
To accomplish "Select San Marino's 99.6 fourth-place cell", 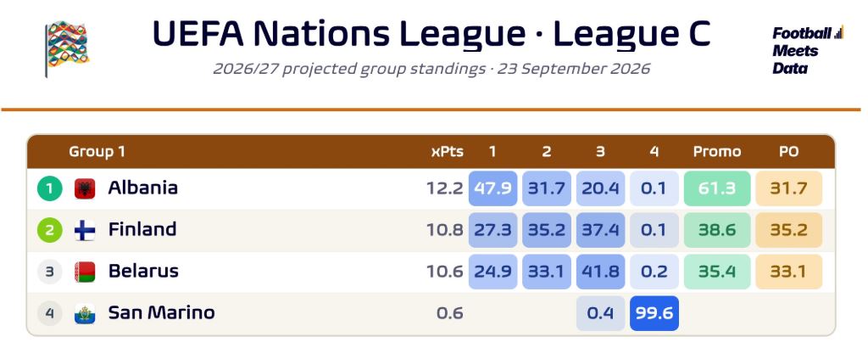I will tap(654, 313).
